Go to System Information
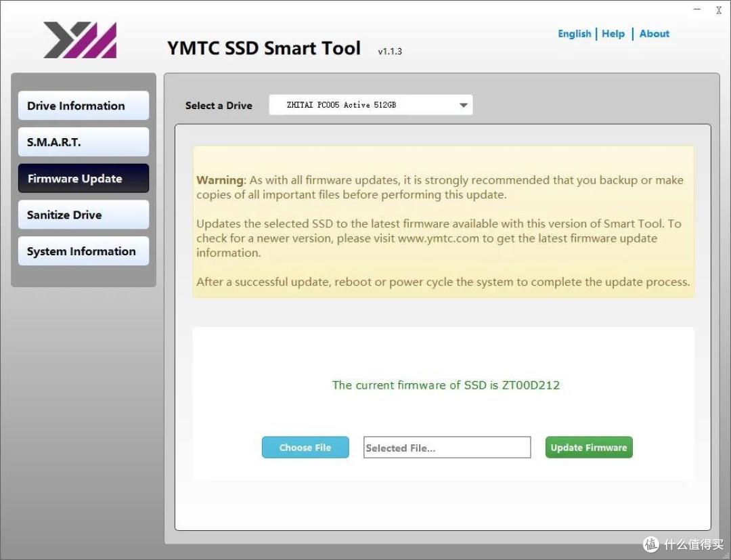 (x=83, y=251)
